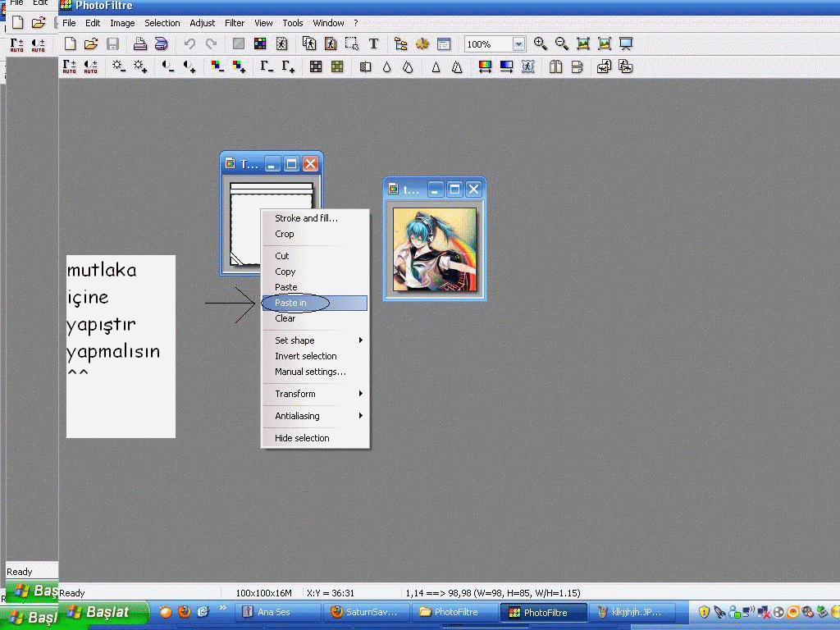The height and width of the screenshot is (630, 840).
Task: Click the Full screen monitor icon
Action: (x=626, y=44)
